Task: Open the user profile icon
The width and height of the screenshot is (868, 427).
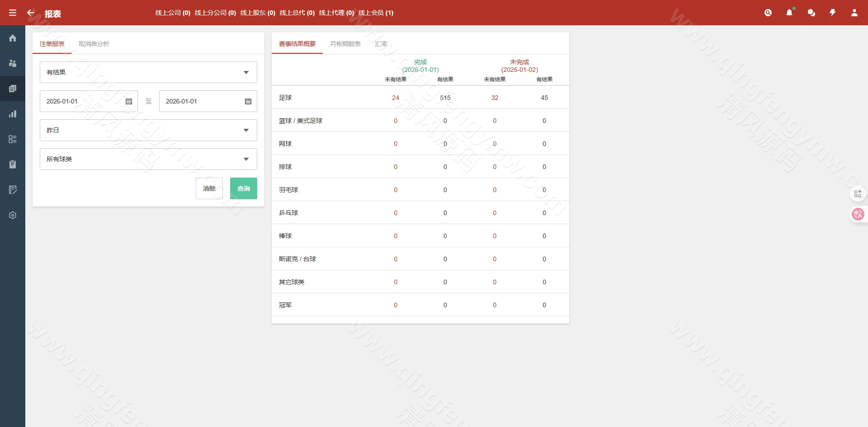Action: (x=855, y=13)
